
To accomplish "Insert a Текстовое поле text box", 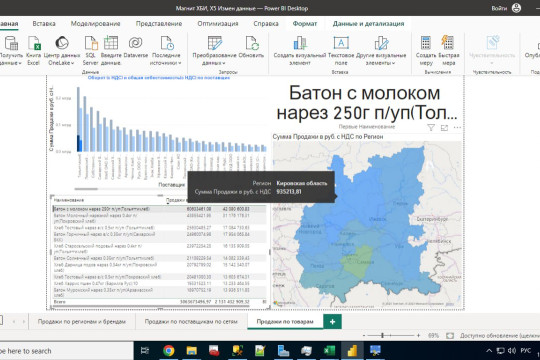I will (341, 43).
